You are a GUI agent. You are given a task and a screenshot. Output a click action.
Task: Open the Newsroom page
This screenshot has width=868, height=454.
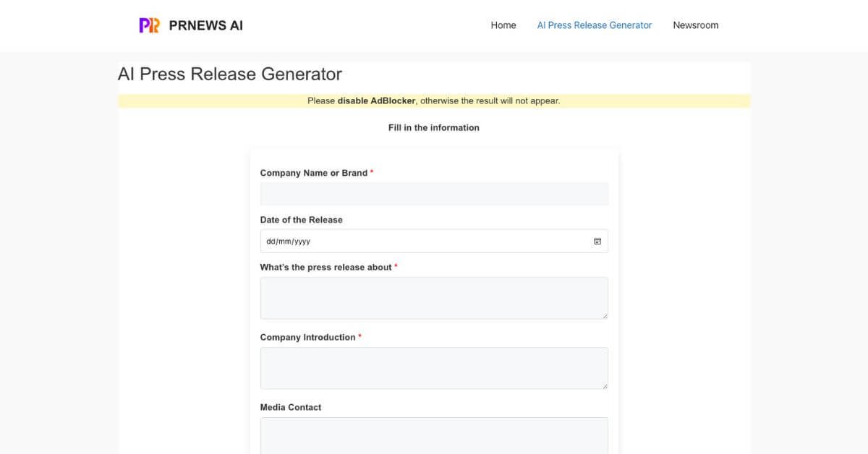(695, 25)
